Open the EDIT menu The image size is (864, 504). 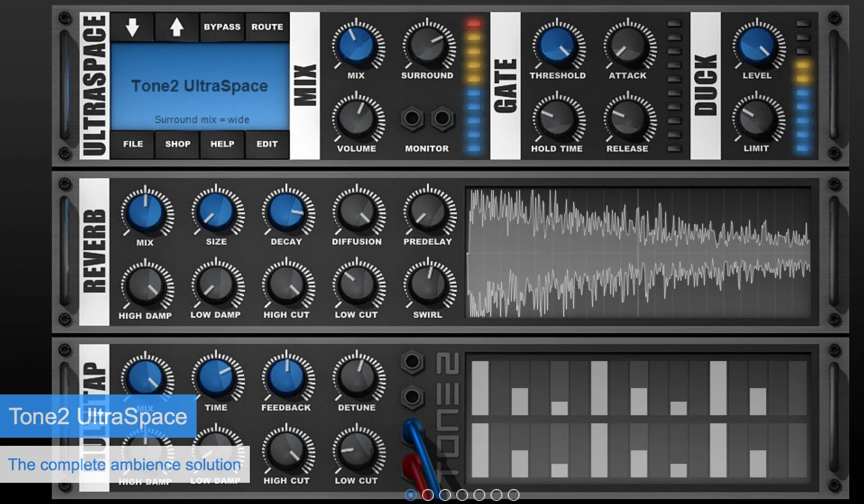[267, 144]
